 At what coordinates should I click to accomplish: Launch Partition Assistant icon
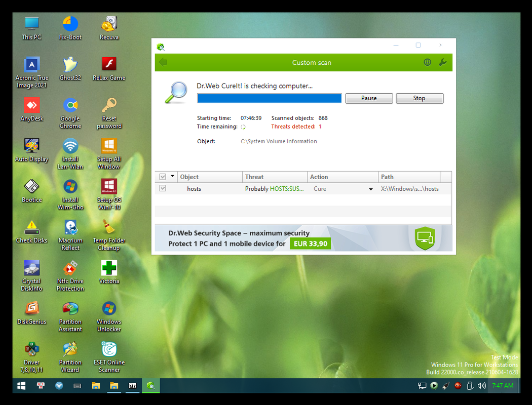pos(70,317)
